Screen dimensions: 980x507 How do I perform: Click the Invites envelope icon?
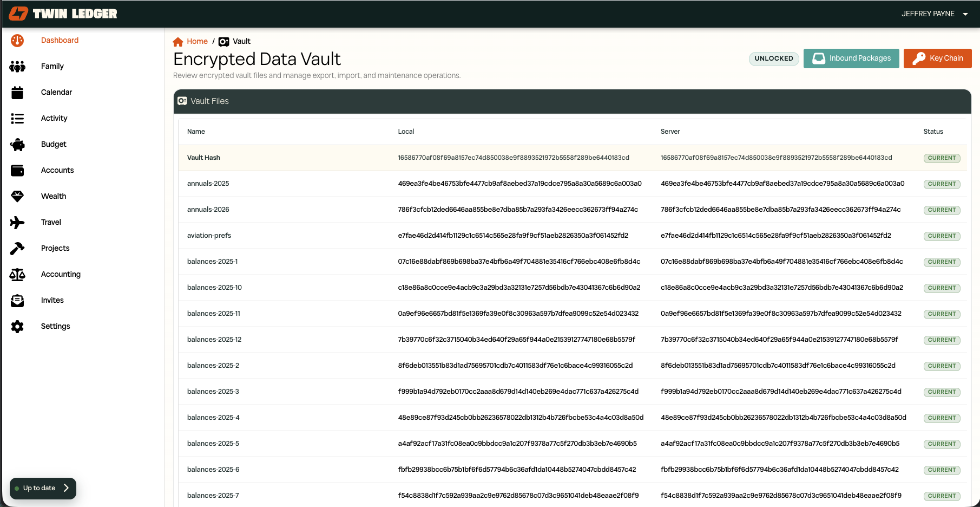(17, 301)
